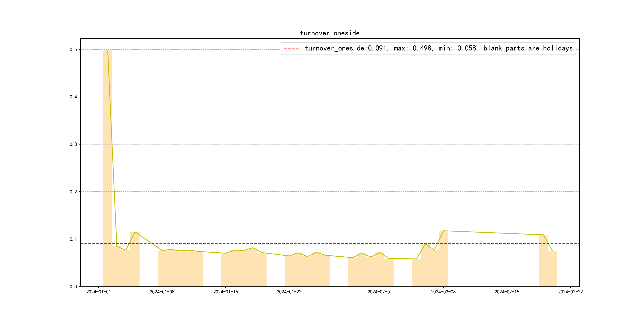Select the 2024-01-01 x-axis date label
Screen dimensions: 644x322
tap(99, 292)
